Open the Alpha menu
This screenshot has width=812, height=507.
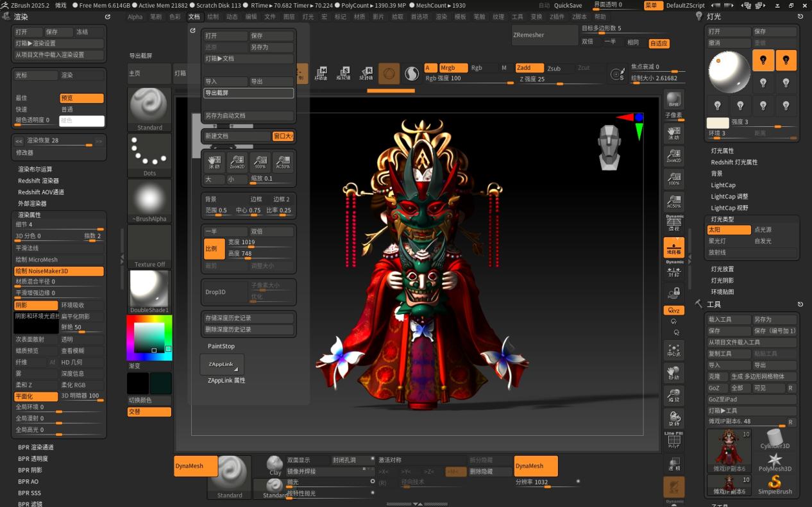(x=135, y=17)
